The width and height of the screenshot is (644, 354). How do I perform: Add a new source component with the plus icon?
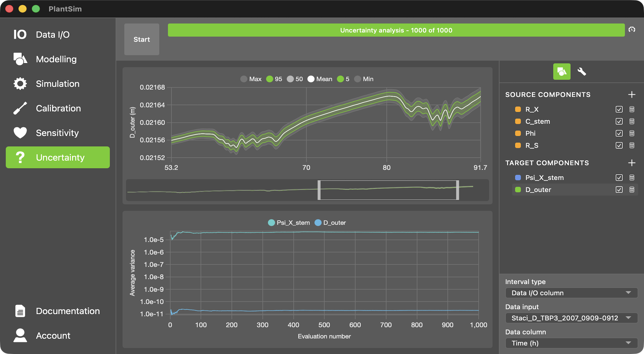pyautogui.click(x=632, y=94)
